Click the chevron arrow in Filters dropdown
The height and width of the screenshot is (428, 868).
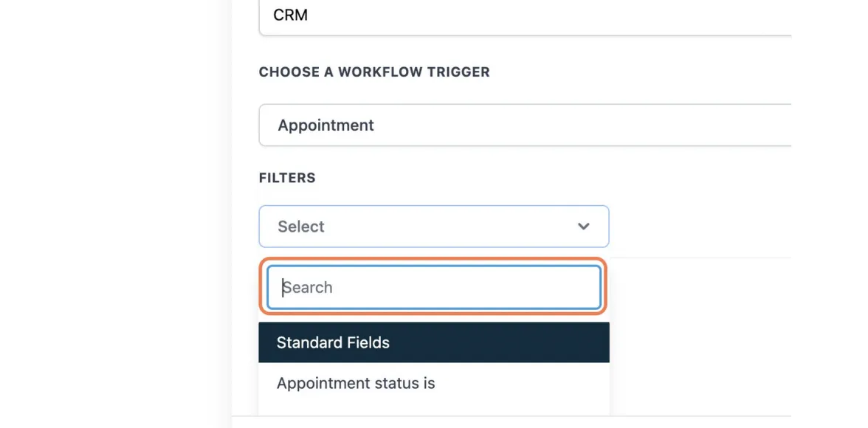coord(583,227)
